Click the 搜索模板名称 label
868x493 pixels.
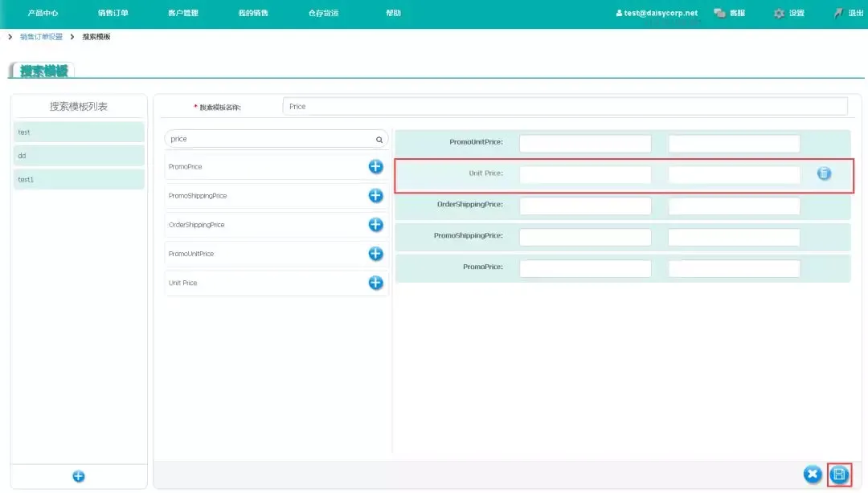click(x=219, y=108)
